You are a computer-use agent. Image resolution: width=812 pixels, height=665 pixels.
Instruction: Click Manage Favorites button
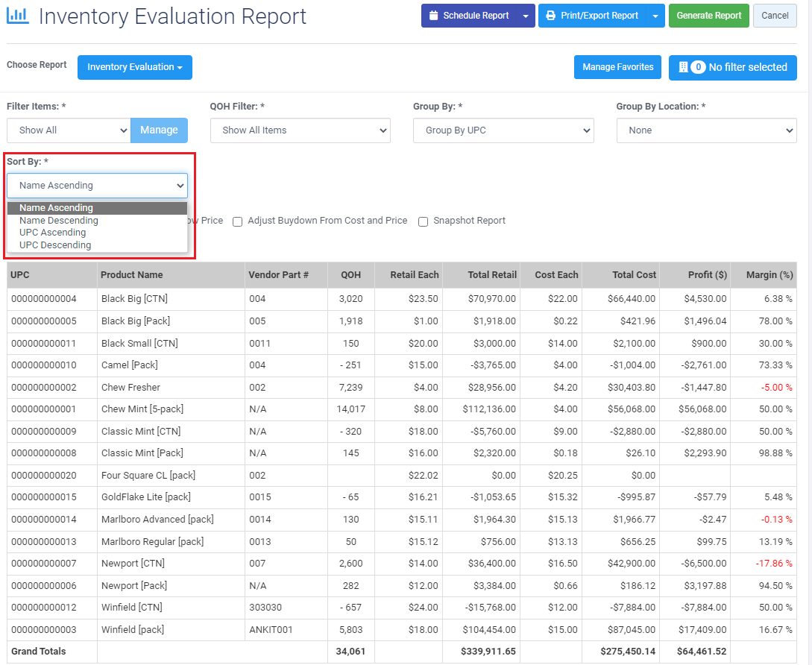(x=617, y=67)
